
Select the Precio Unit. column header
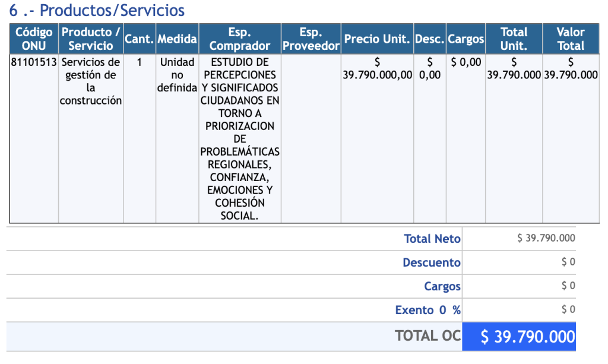[x=377, y=39]
